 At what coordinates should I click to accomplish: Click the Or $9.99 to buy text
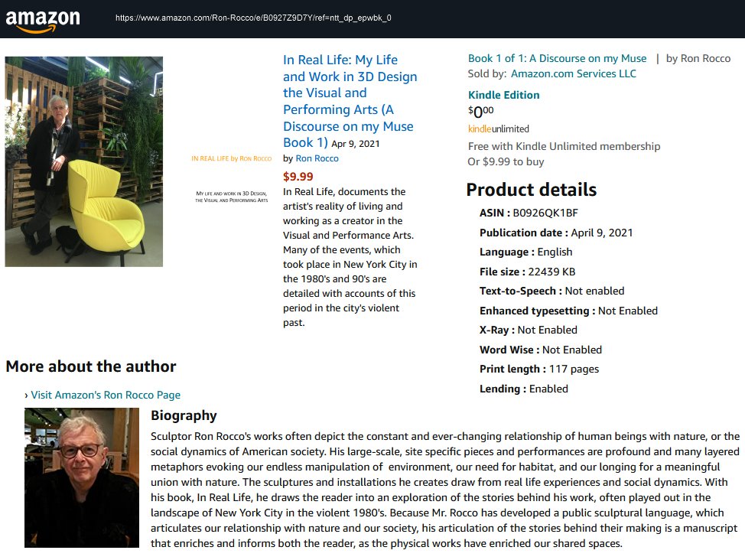(506, 161)
